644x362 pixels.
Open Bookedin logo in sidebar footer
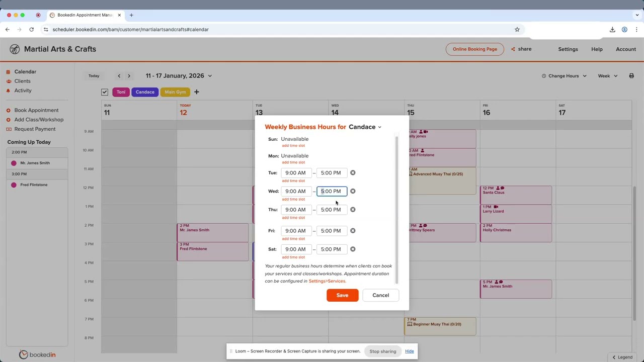(x=37, y=354)
